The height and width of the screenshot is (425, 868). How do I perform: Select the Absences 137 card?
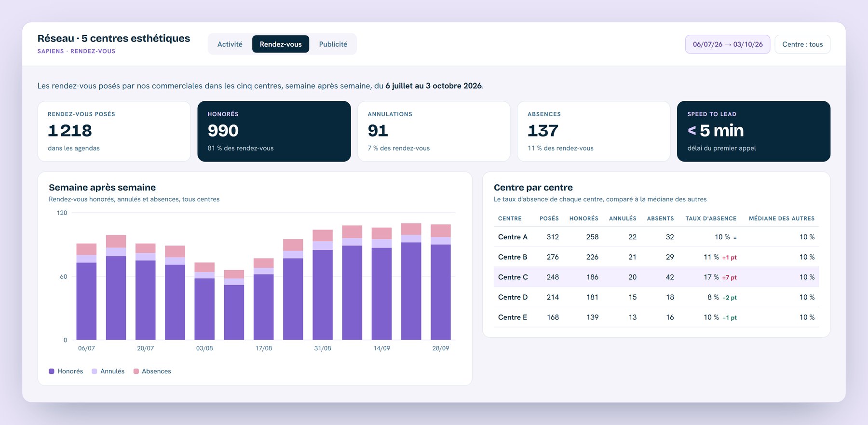tap(594, 131)
